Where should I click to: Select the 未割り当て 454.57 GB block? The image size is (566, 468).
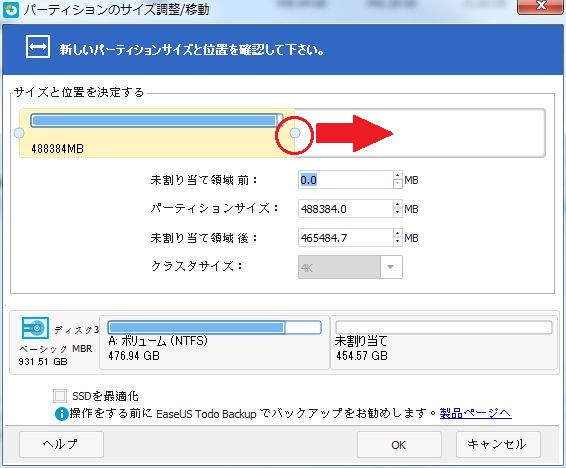coord(444,342)
